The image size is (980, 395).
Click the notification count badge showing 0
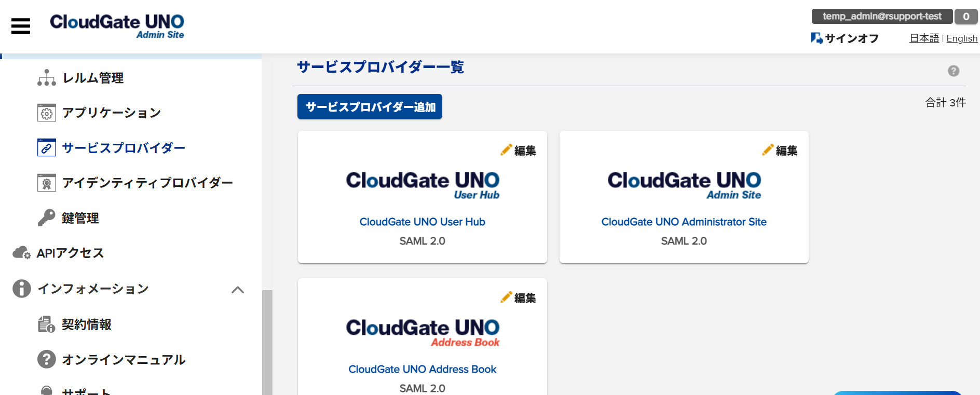point(966,16)
